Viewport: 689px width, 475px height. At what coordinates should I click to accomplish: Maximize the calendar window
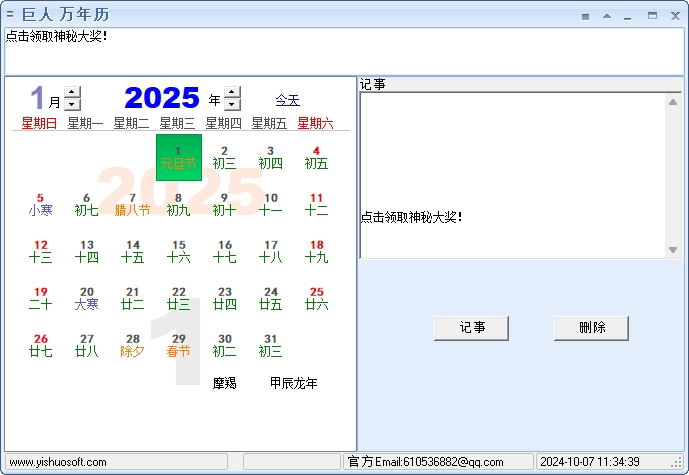click(653, 16)
